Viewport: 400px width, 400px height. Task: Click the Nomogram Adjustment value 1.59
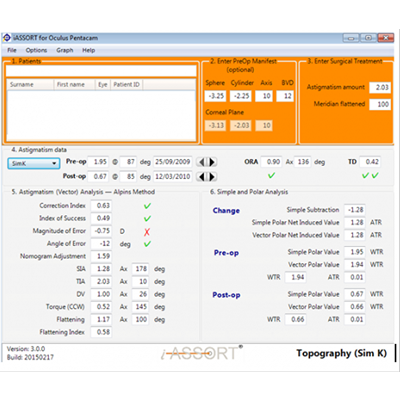click(101, 256)
